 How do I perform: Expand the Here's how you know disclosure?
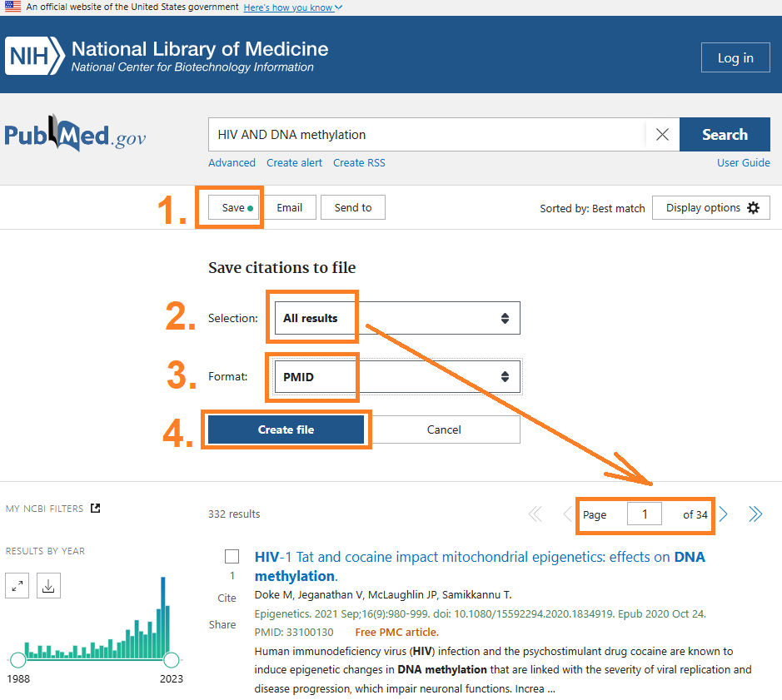click(293, 7)
